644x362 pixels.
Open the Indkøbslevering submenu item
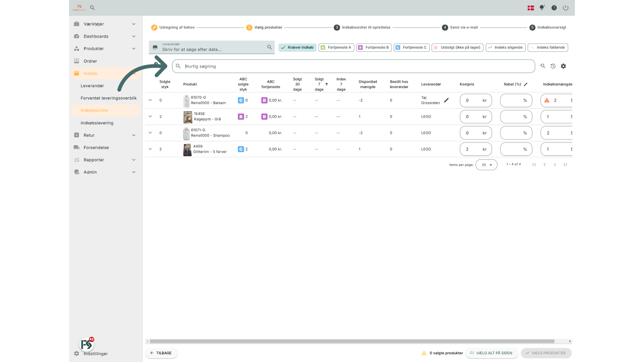(97, 123)
